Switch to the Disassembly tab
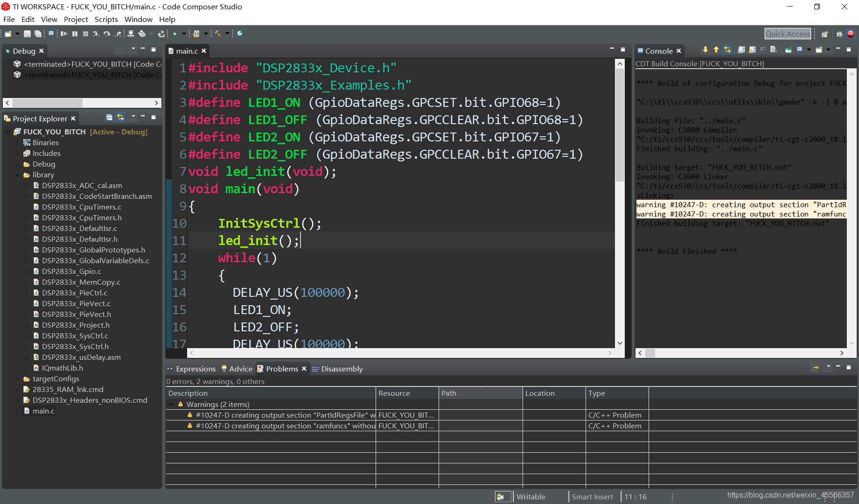The image size is (859, 504). coord(337,369)
